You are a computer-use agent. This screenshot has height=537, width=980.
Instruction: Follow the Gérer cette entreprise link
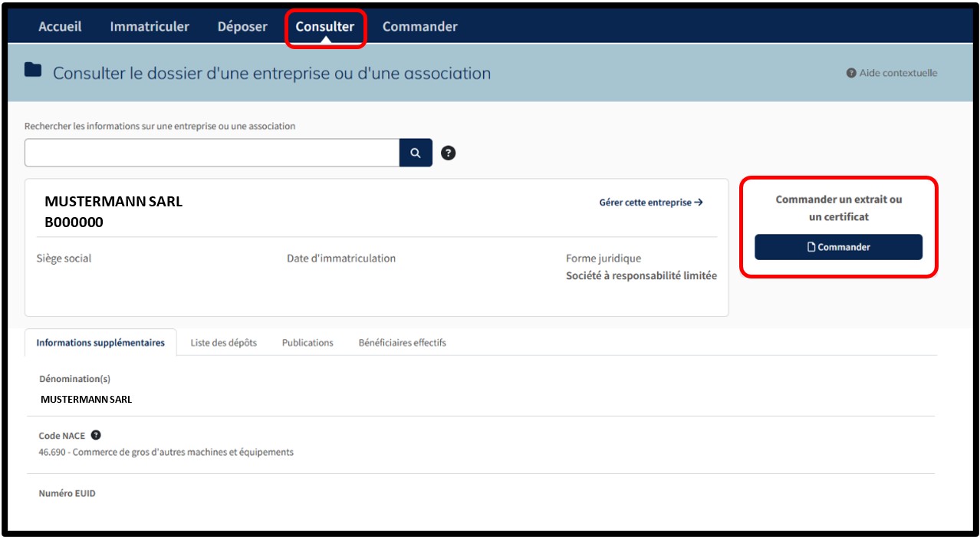(651, 203)
